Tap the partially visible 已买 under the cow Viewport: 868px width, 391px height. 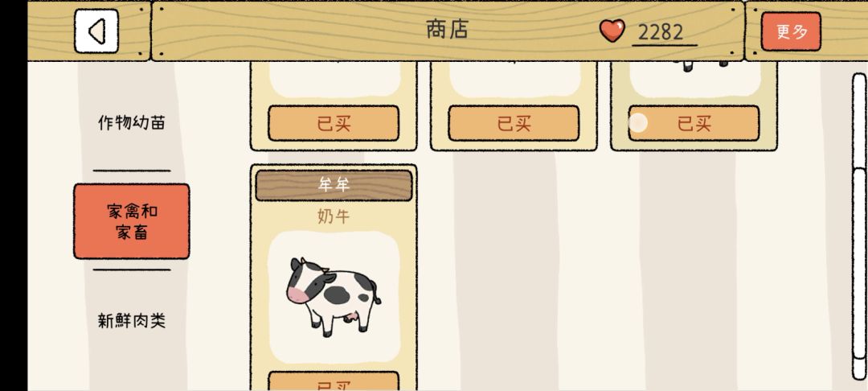coord(334,381)
